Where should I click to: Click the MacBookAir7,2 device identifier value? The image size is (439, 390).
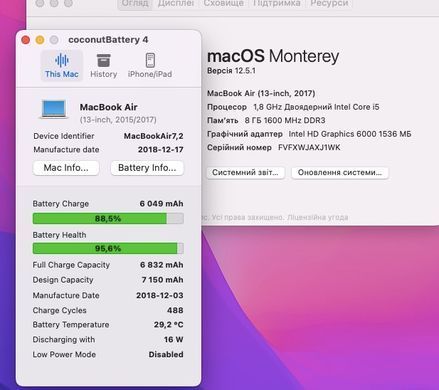point(154,136)
